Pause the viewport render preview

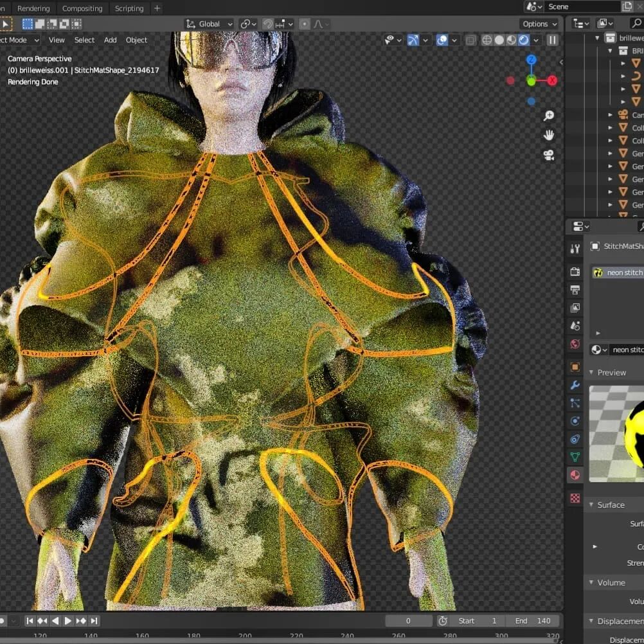pyautogui.click(x=552, y=40)
